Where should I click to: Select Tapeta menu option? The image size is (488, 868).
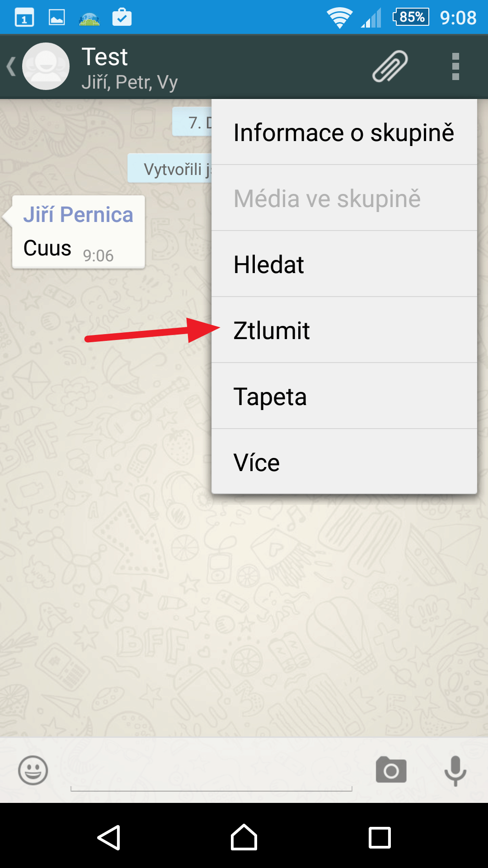pos(344,396)
